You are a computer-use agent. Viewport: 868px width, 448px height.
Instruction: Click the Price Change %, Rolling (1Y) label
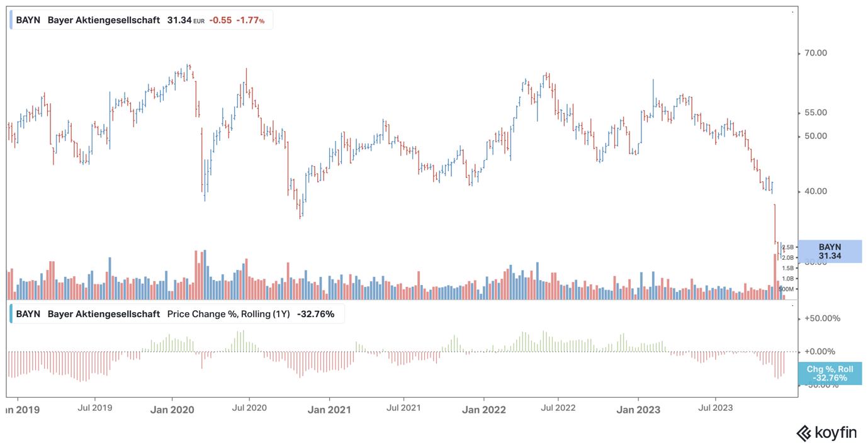click(228, 314)
